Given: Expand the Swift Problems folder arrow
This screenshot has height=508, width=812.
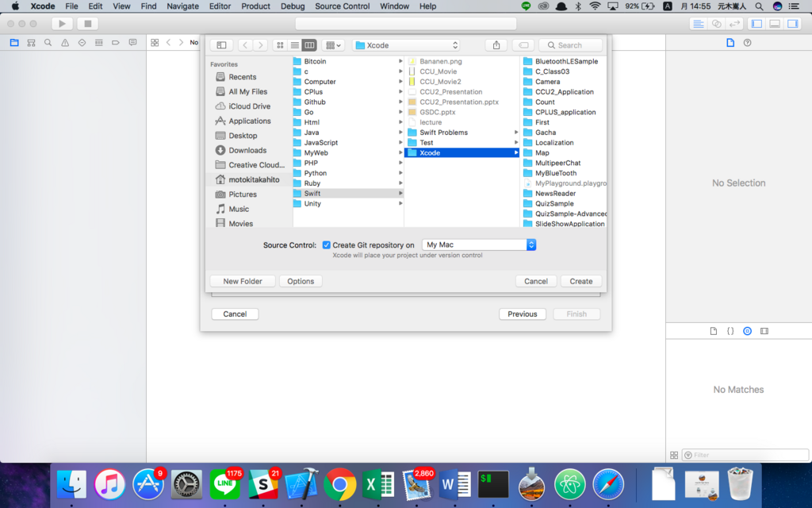Looking at the screenshot, I should point(515,133).
